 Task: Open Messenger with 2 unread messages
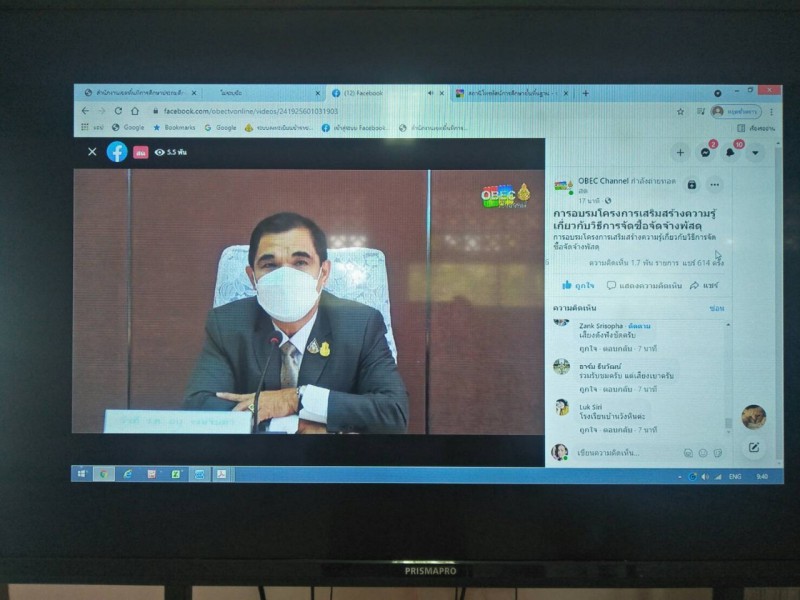point(706,153)
